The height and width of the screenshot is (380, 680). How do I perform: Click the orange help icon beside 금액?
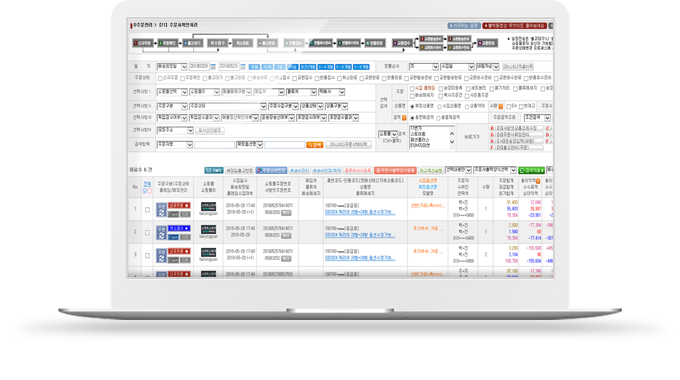pos(404,118)
